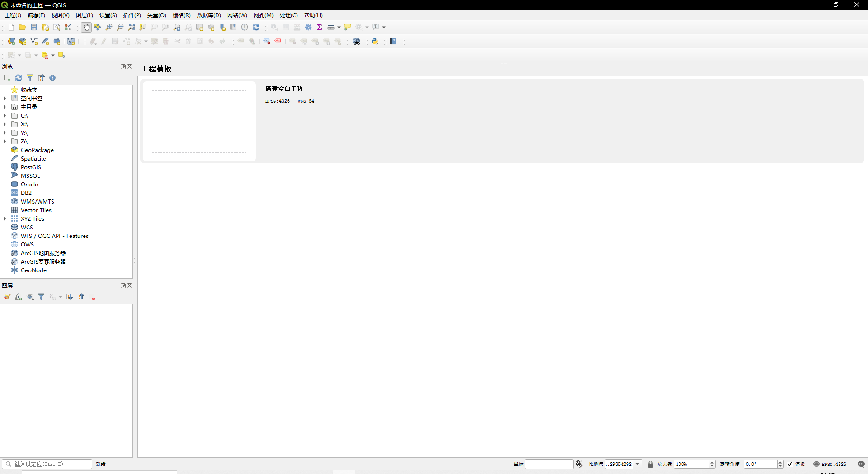Viewport: 868px width, 474px height.
Task: Open the statistical summary panel
Action: pos(320,27)
